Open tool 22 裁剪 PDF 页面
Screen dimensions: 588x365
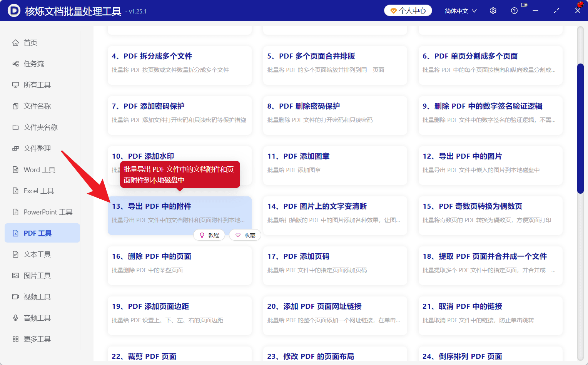tap(180, 354)
